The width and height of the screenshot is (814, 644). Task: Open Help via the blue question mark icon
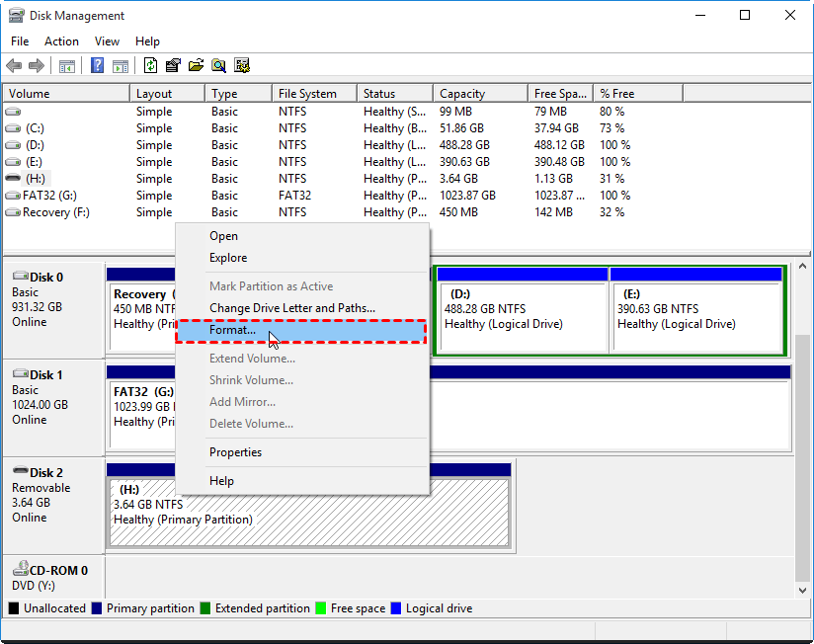coord(97,65)
